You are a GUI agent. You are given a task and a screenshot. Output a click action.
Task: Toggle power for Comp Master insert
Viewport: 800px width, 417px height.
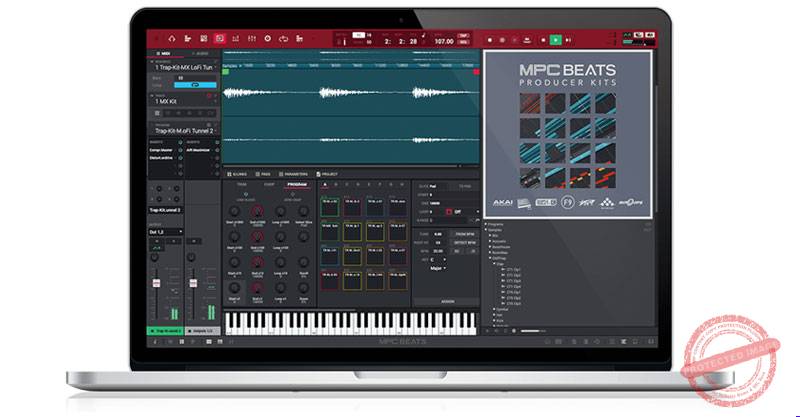[180, 150]
